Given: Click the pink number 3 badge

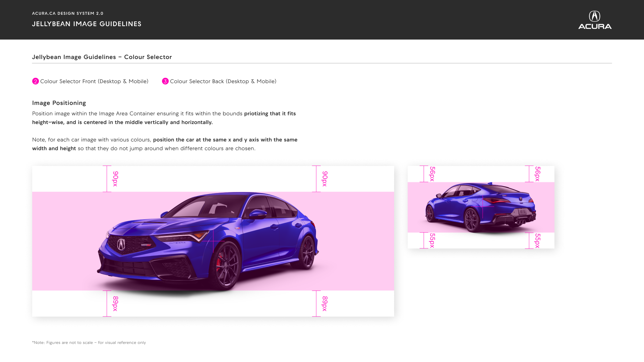Looking at the screenshot, I should click(x=165, y=81).
